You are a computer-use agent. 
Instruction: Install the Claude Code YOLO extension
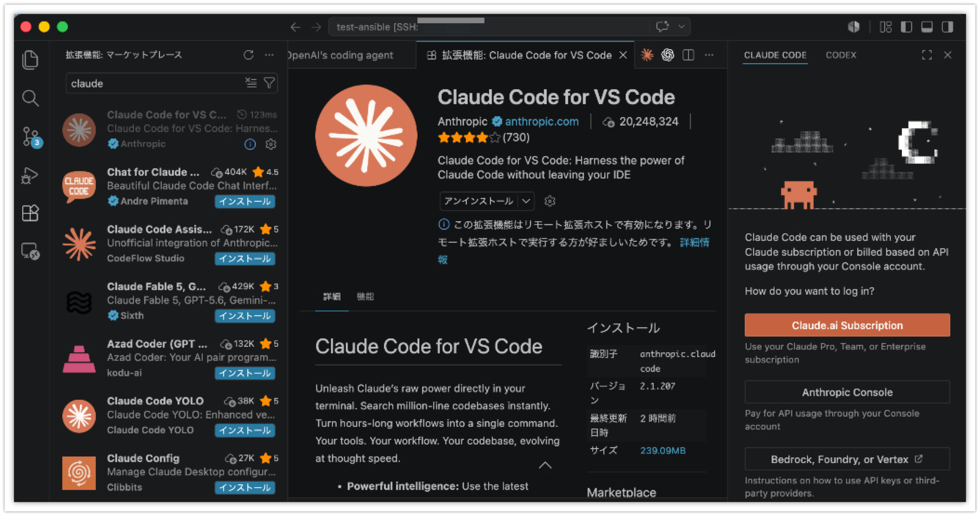click(x=245, y=430)
